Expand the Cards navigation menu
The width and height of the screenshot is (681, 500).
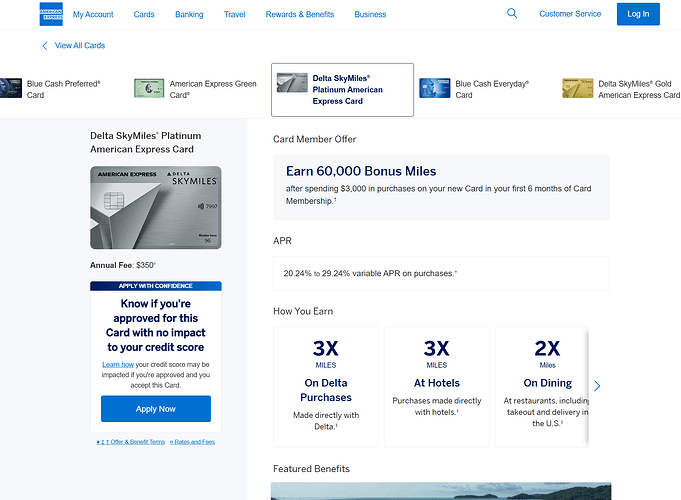tap(144, 15)
